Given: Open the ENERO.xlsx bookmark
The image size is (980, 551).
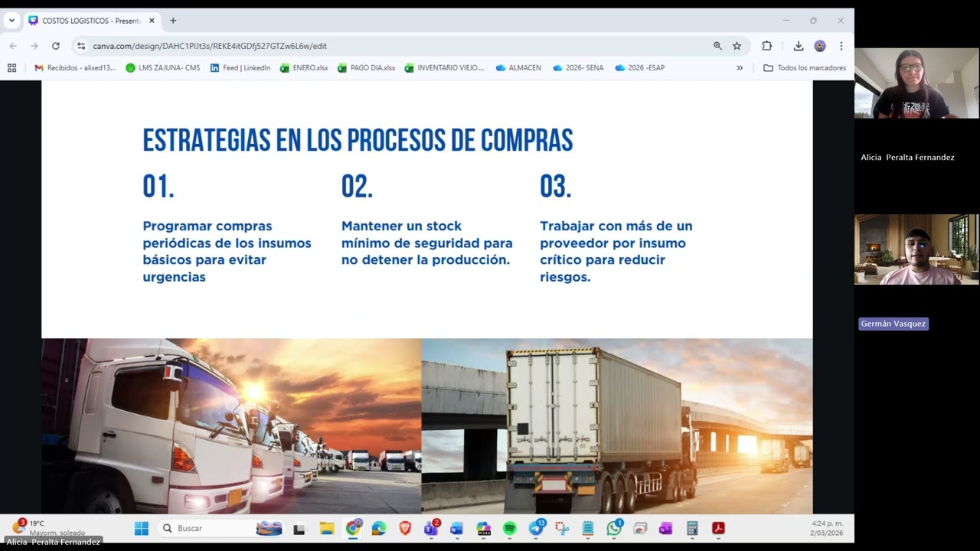Looking at the screenshot, I should pyautogui.click(x=304, y=67).
